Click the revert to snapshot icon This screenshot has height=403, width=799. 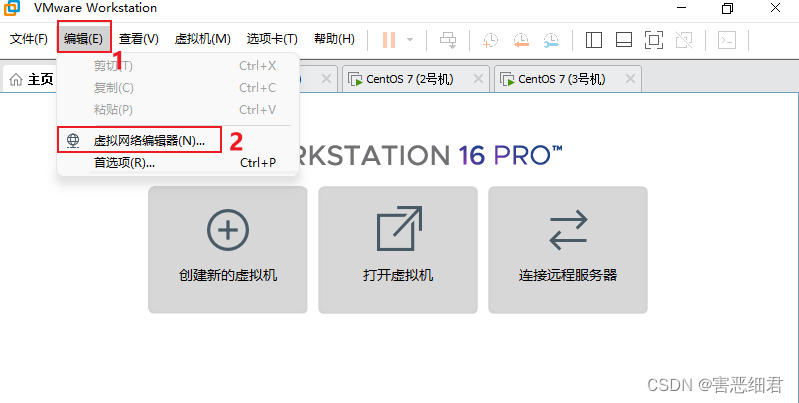coord(521,40)
